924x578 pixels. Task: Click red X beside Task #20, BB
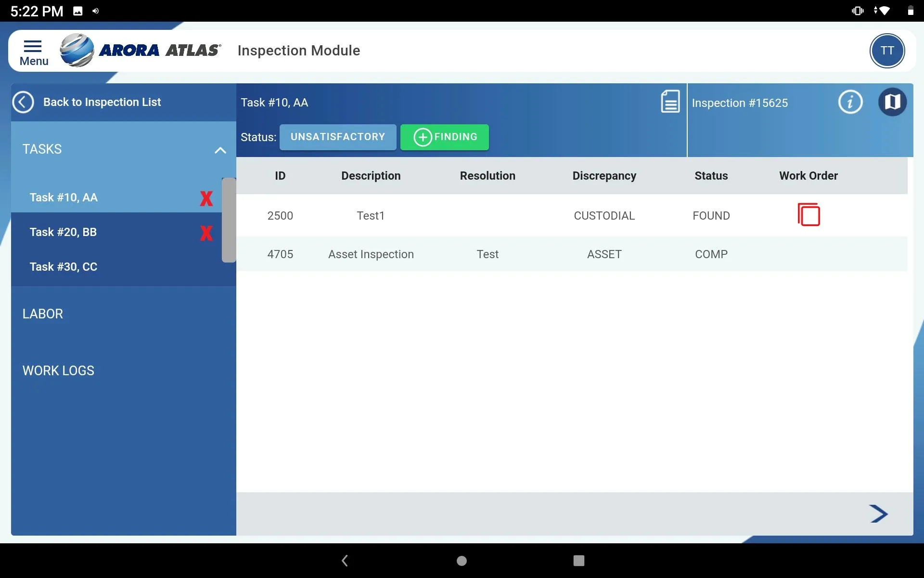click(206, 233)
